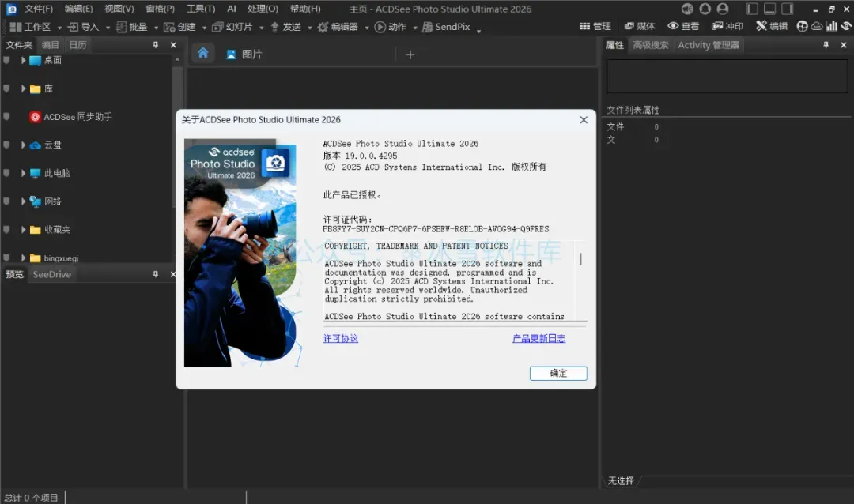The height and width of the screenshot is (504, 854).
Task: Open the 许可协议 link
Action: coord(340,339)
